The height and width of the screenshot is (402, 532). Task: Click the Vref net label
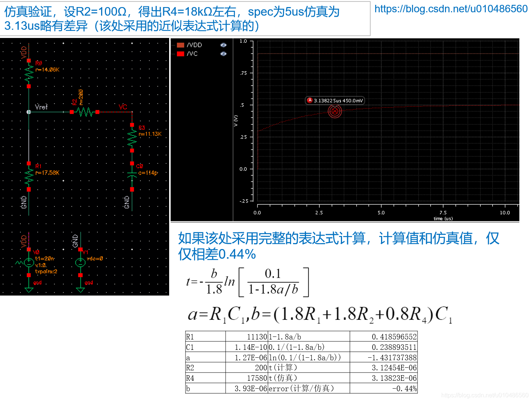tap(41, 107)
